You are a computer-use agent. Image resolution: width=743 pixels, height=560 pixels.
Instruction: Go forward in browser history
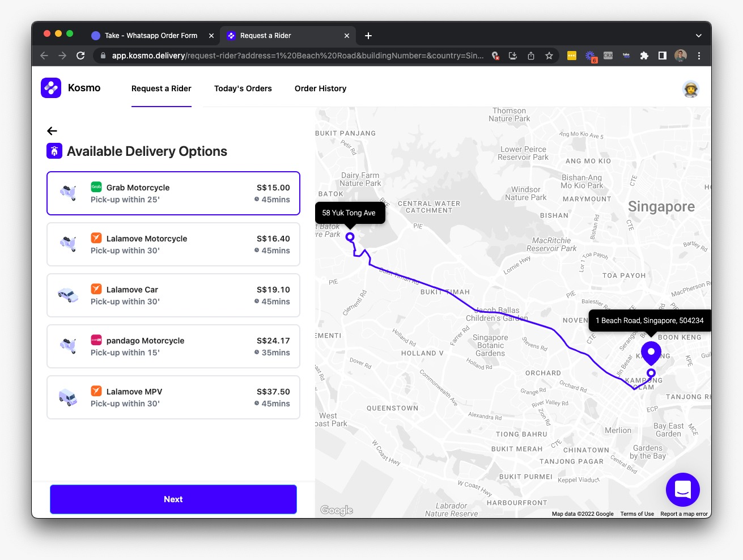click(62, 56)
